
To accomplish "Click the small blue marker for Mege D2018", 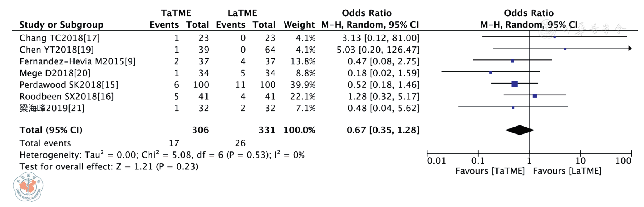I will [x=491, y=72].
